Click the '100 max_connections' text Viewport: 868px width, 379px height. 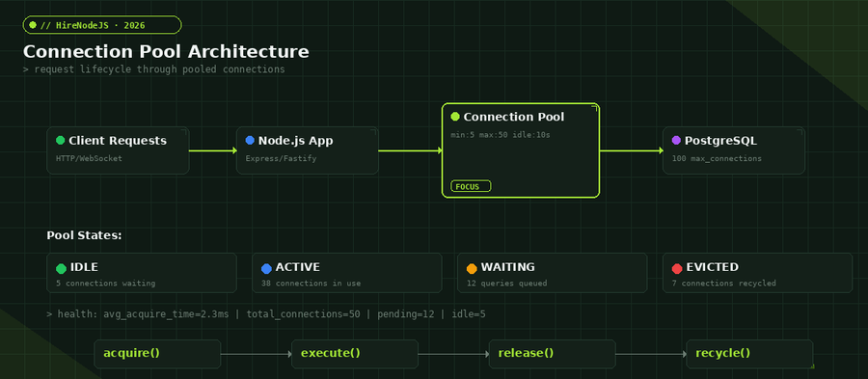click(717, 159)
